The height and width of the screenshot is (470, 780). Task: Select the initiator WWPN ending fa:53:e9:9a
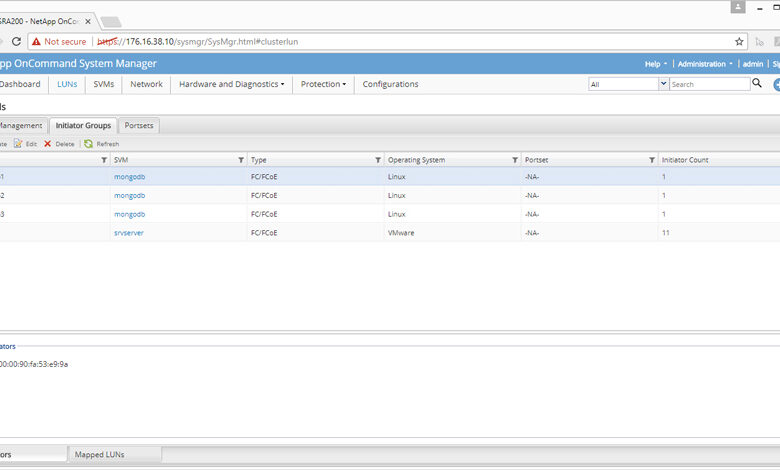click(x=34, y=364)
